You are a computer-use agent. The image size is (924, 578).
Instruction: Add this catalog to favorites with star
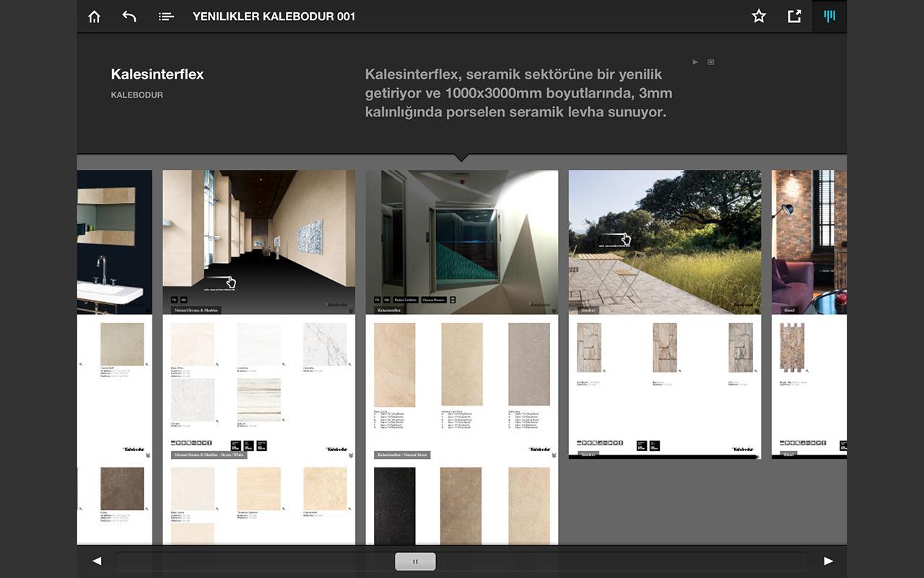click(x=759, y=16)
